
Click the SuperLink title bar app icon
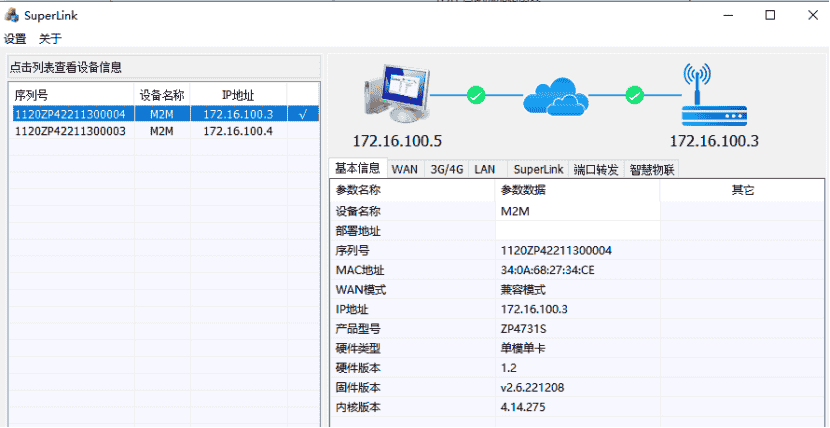click(x=12, y=15)
